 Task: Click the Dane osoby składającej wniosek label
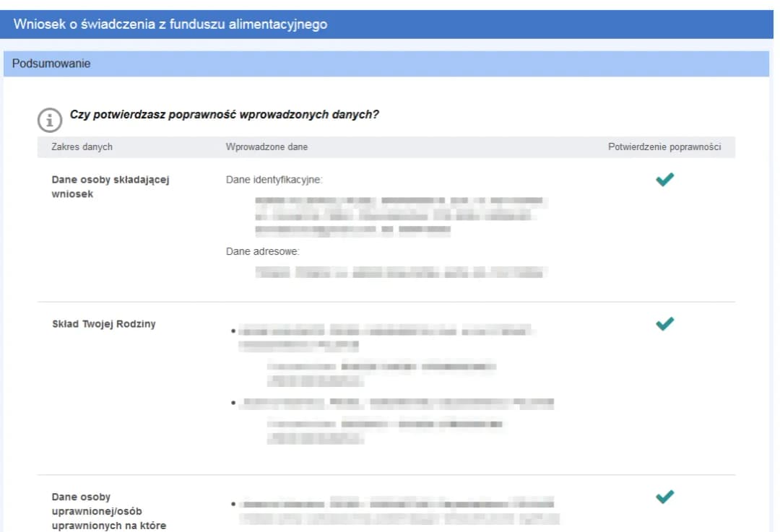tap(110, 186)
